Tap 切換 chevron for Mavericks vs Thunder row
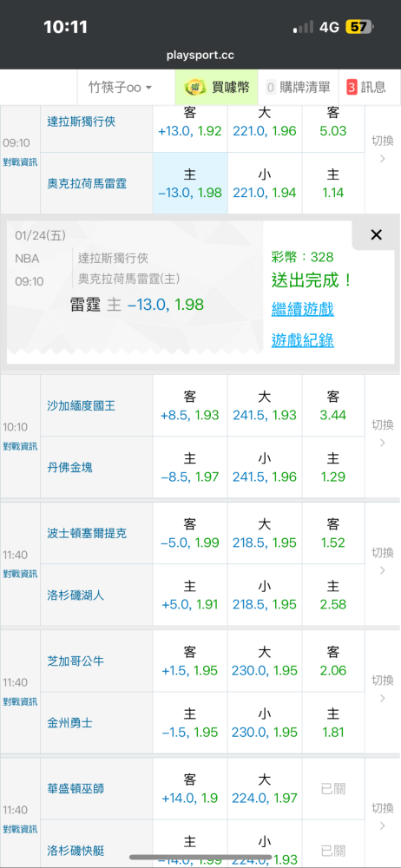This screenshot has height=868, width=401. (x=383, y=149)
